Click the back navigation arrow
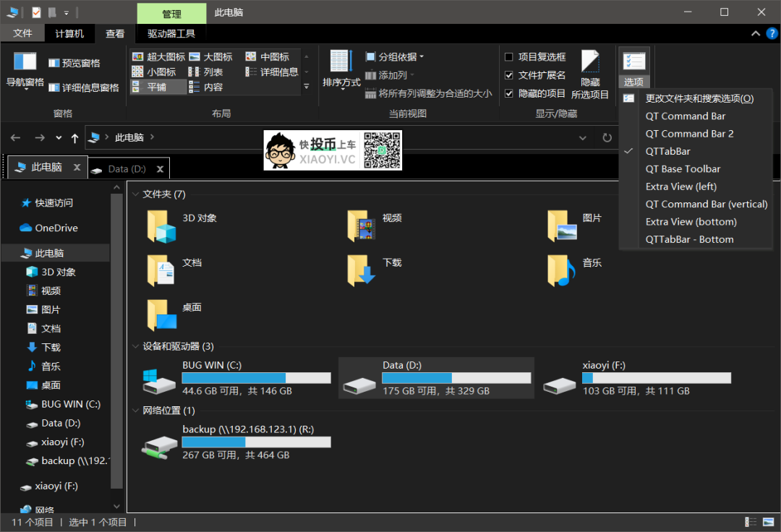Viewport: 781px width, 532px height. click(x=15, y=138)
